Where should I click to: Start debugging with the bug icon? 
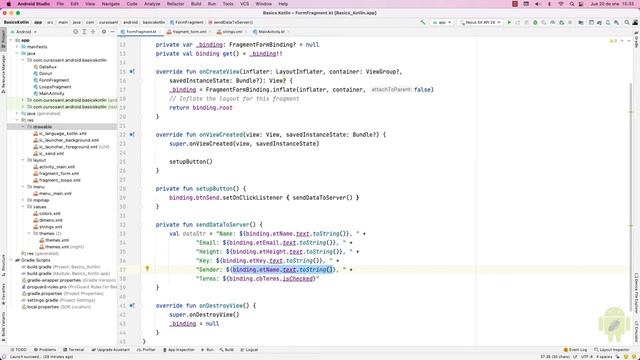click(x=535, y=22)
